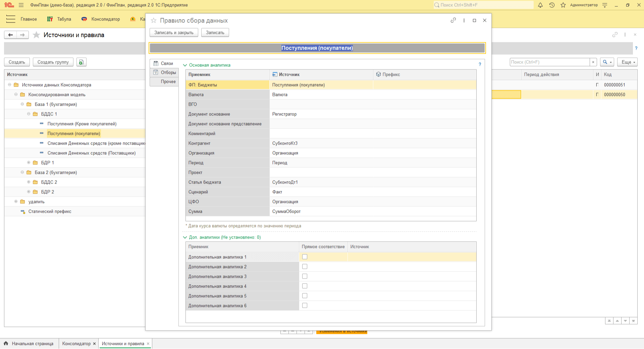Open the Главное section
Image resolution: width=644 pixels, height=349 pixels.
29,19
